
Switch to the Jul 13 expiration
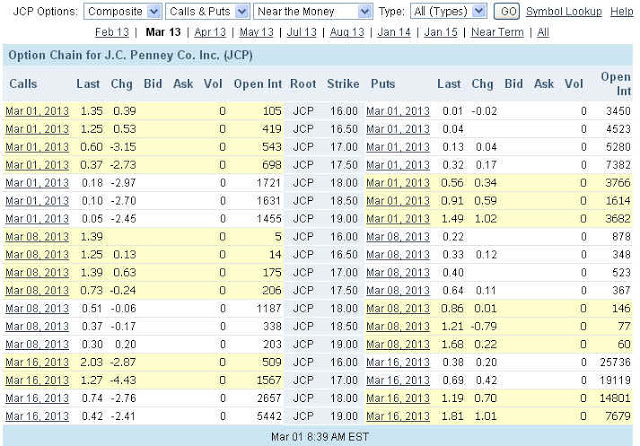point(301,32)
